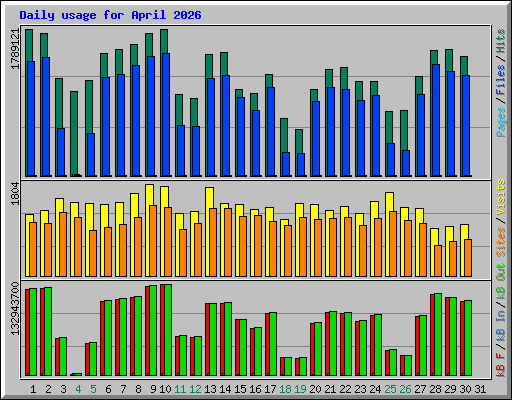Click day label 27 on the x-axis
Screen dimensions: 512x400
coord(420,389)
